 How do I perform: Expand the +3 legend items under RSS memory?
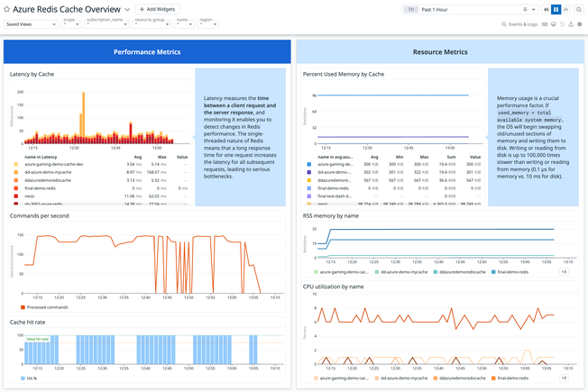[x=564, y=271]
